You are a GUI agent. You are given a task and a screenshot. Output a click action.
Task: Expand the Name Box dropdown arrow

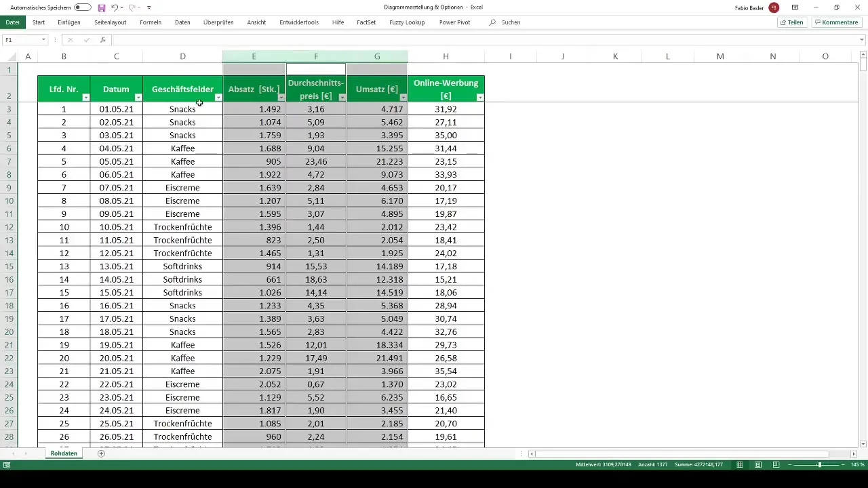(x=43, y=40)
